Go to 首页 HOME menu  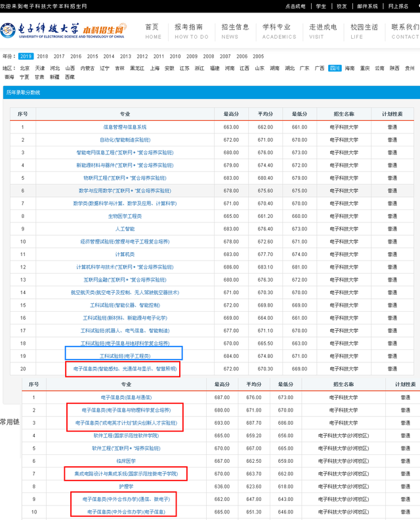[x=153, y=32]
